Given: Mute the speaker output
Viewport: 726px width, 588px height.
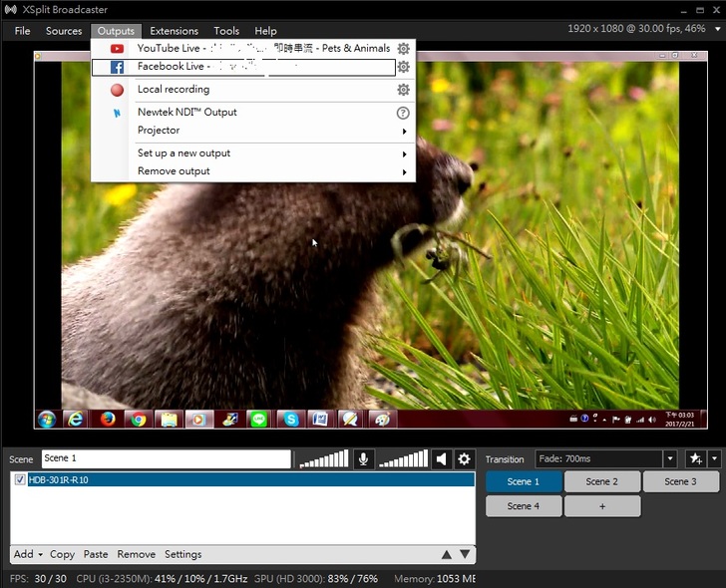Looking at the screenshot, I should coord(442,459).
